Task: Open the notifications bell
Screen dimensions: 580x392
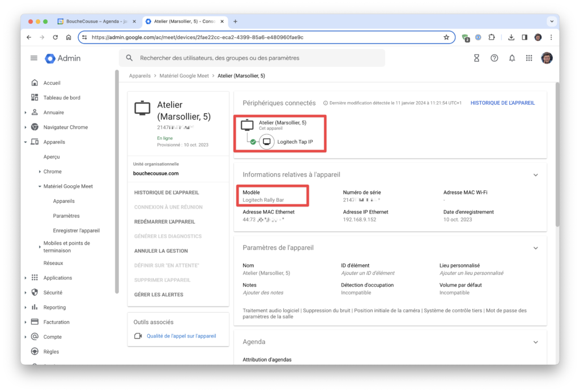Action: (x=511, y=58)
